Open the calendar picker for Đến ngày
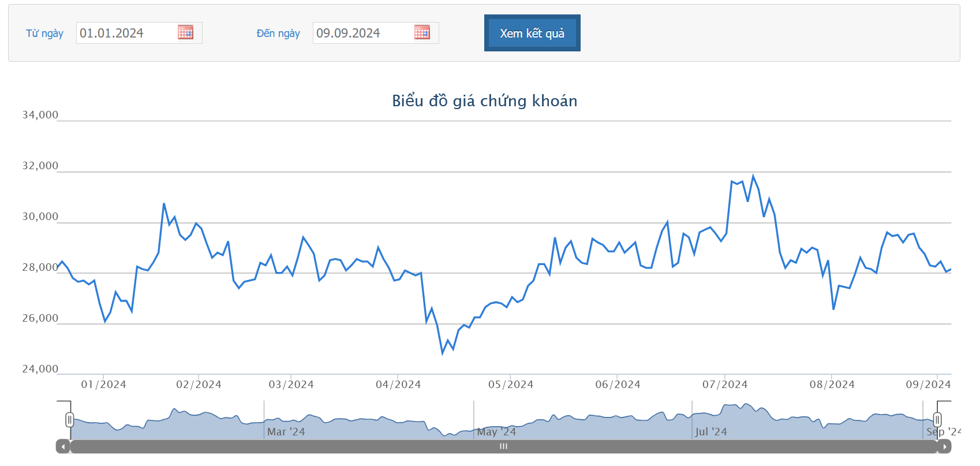980x466 pixels. tap(422, 32)
